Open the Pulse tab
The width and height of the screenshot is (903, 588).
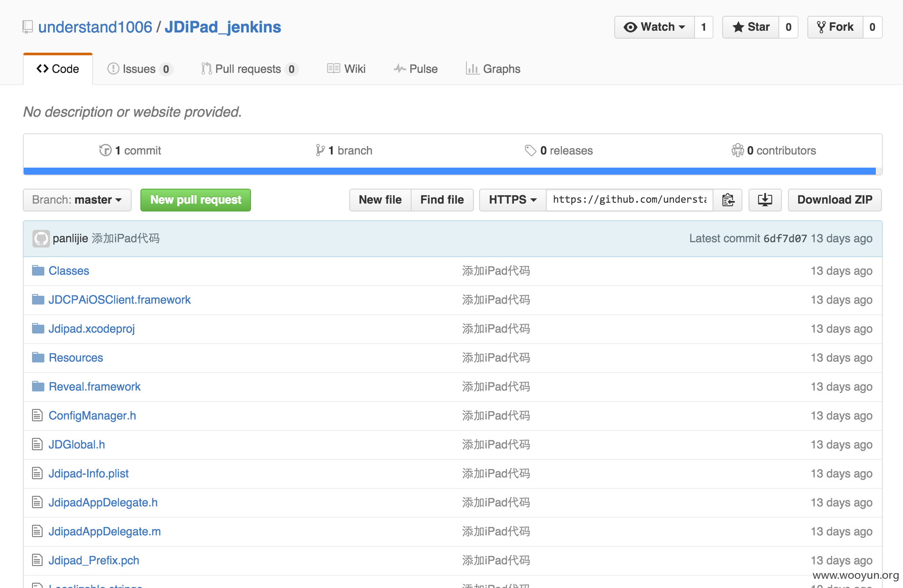click(416, 69)
